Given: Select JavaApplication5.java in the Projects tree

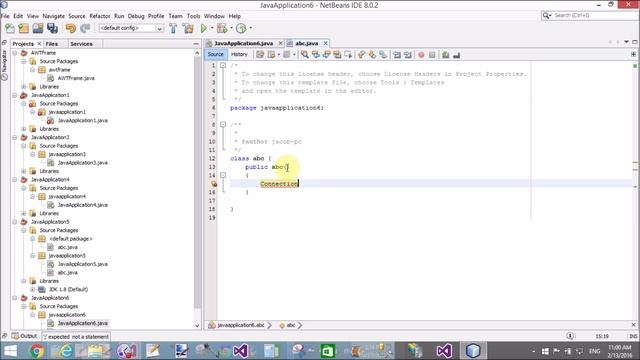Looking at the screenshot, I should click(82, 264).
